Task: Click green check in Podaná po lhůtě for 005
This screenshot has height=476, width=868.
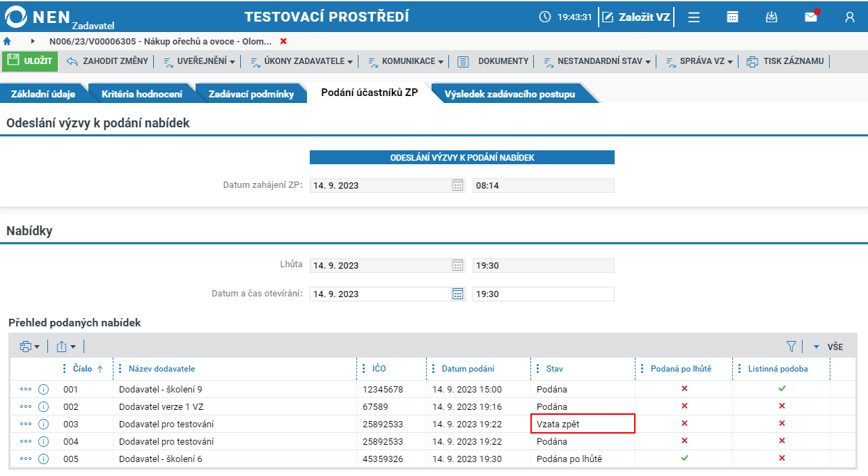Action: 684,458
